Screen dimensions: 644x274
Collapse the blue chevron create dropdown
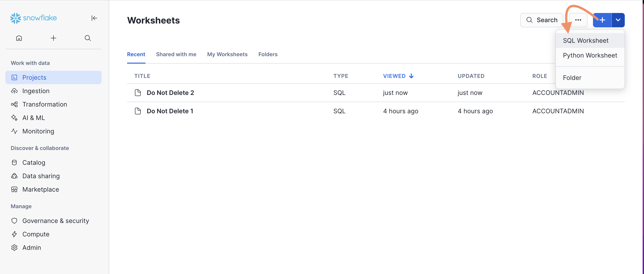coord(618,20)
